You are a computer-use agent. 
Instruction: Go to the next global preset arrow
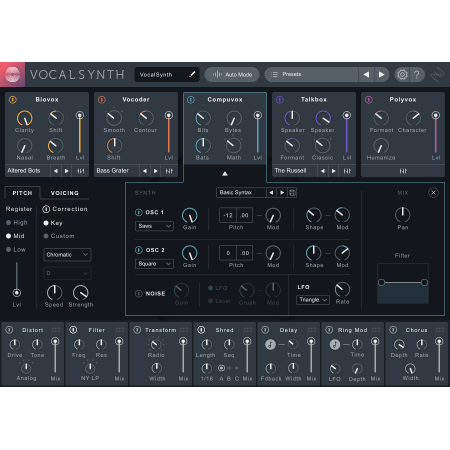[x=381, y=74]
